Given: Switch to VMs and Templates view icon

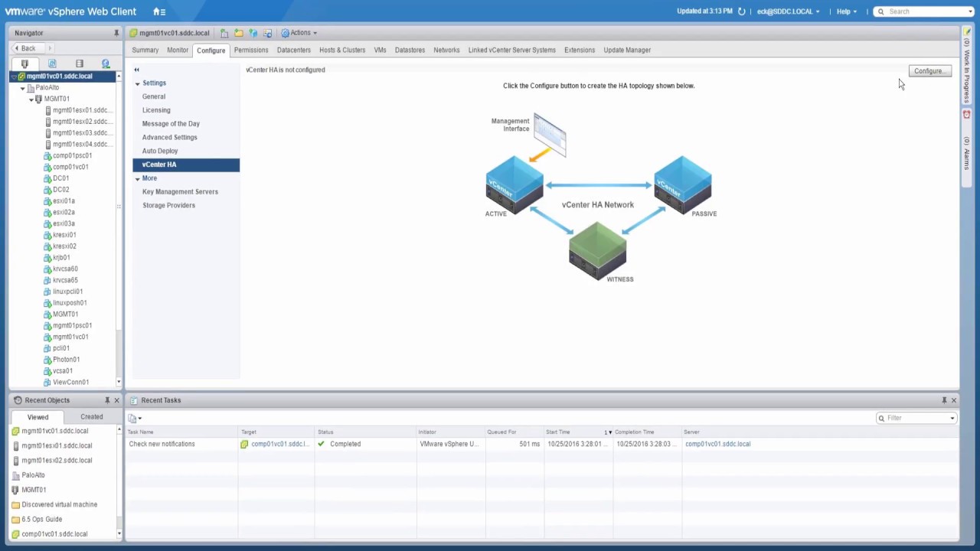Looking at the screenshot, I should [52, 64].
